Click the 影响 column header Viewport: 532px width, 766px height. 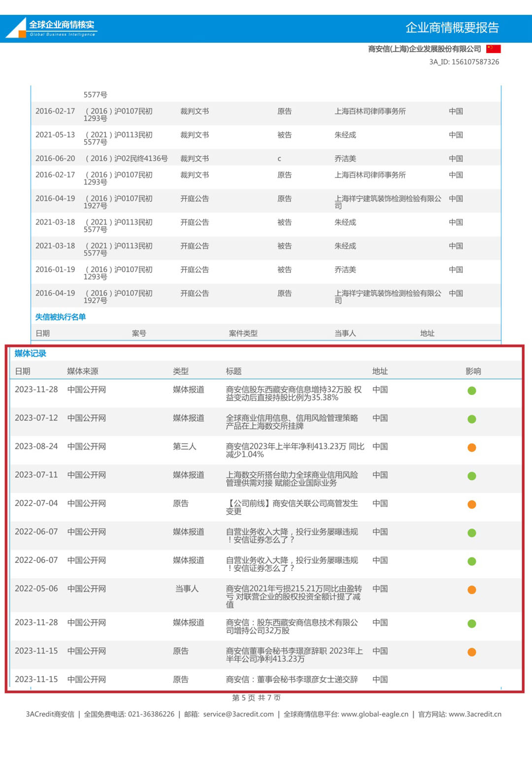tap(473, 371)
